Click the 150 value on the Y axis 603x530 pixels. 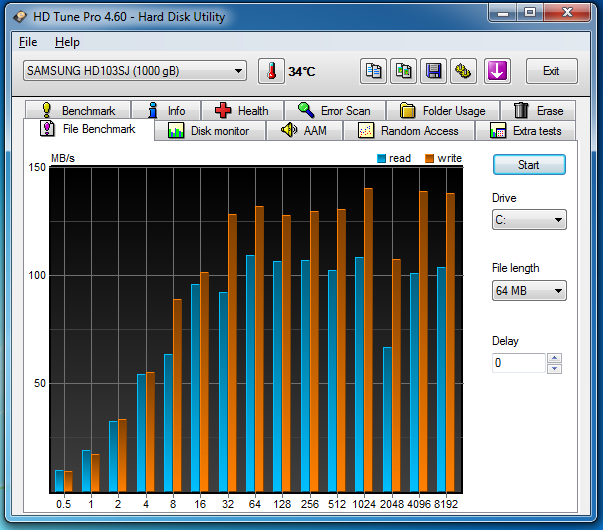pos(37,167)
